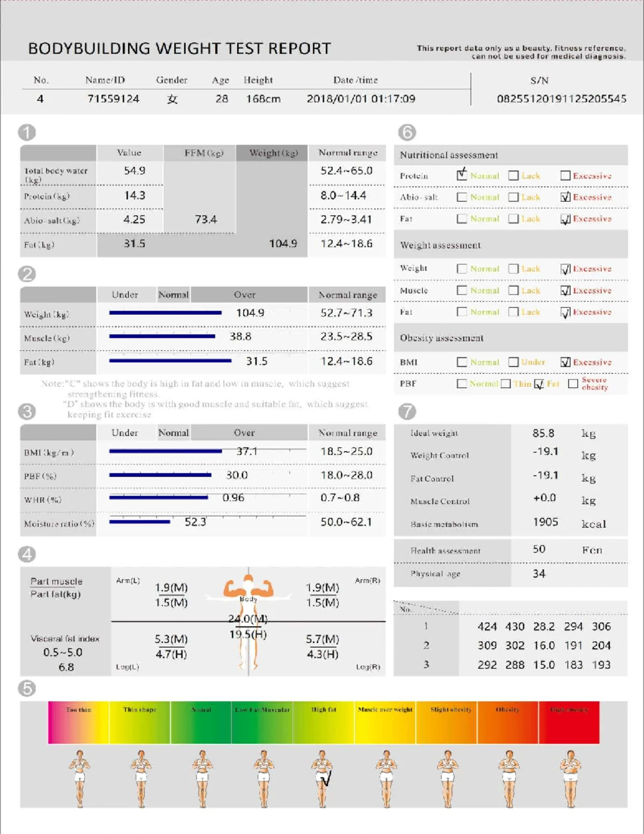The image size is (644, 834).
Task: Click the section 3 number badge
Action: click(27, 411)
